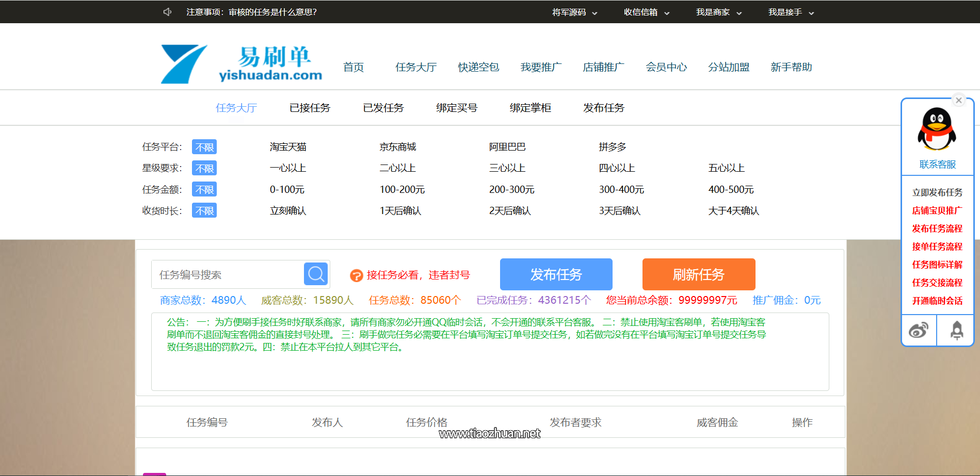Viewport: 980px width, 476px height.
Task: Click the 易刷单 site logo
Action: click(x=240, y=62)
